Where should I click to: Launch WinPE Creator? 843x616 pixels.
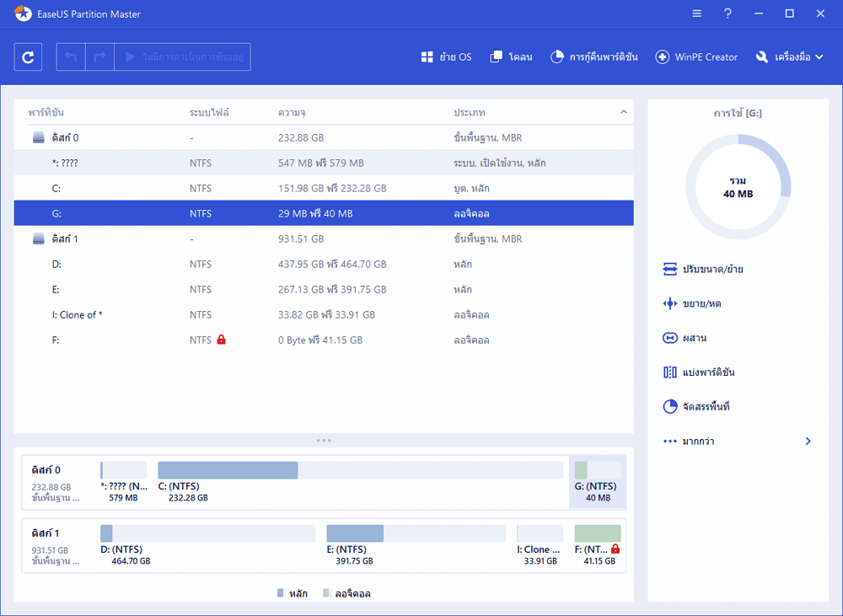(x=696, y=57)
